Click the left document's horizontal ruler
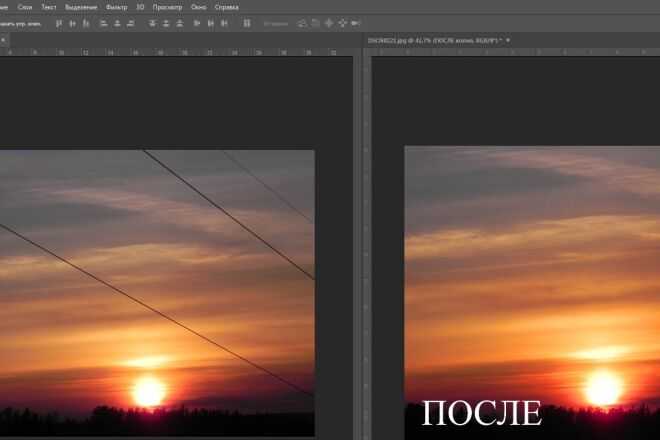 click(x=176, y=53)
